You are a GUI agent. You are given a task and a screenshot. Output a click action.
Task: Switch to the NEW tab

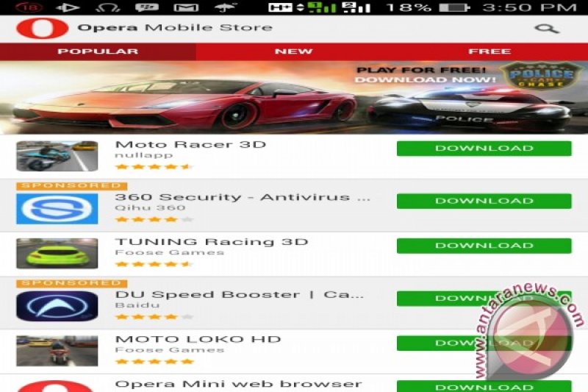[293, 51]
